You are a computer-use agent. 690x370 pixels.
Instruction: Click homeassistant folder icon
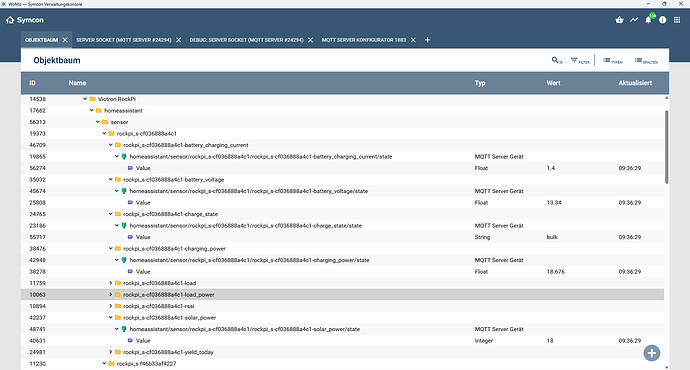point(99,110)
